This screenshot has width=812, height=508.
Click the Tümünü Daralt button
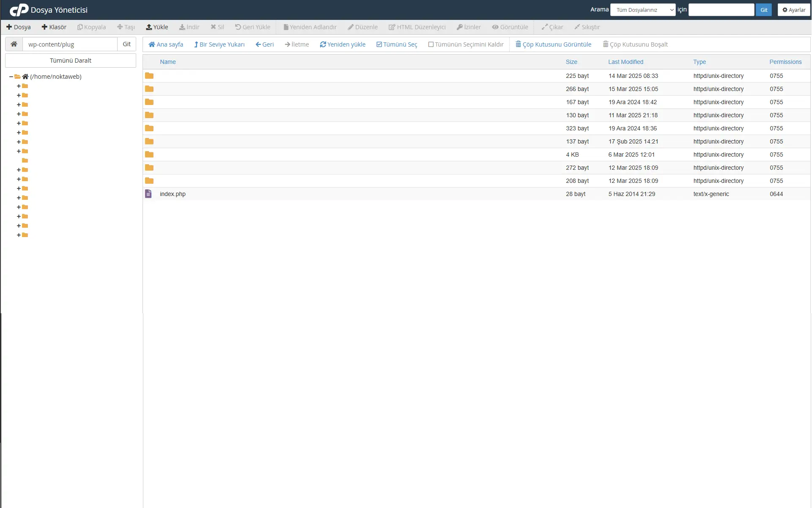(x=70, y=60)
